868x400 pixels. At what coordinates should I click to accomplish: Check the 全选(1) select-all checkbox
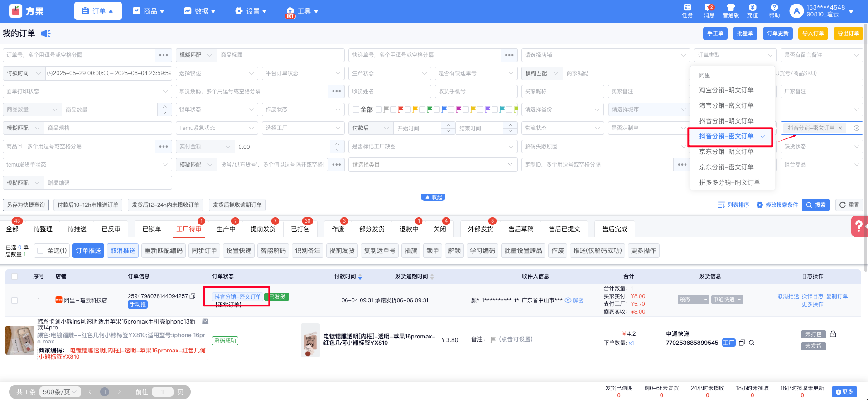(x=41, y=251)
